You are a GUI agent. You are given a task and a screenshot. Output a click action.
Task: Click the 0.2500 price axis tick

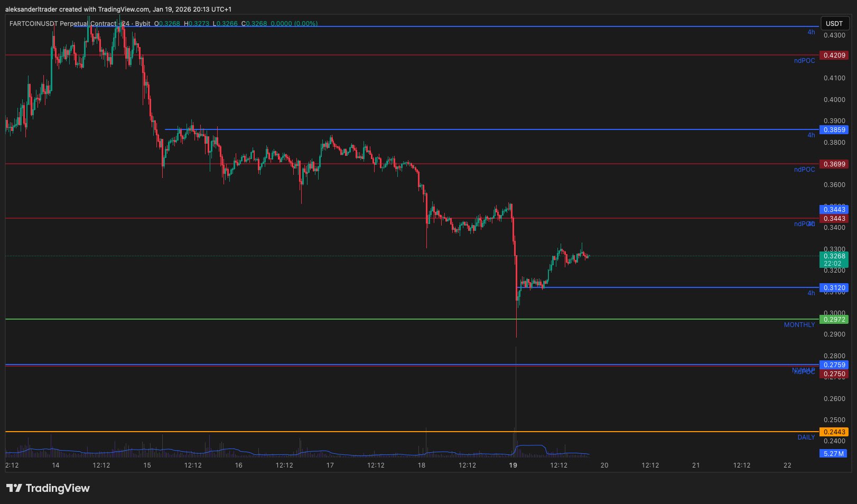point(834,420)
